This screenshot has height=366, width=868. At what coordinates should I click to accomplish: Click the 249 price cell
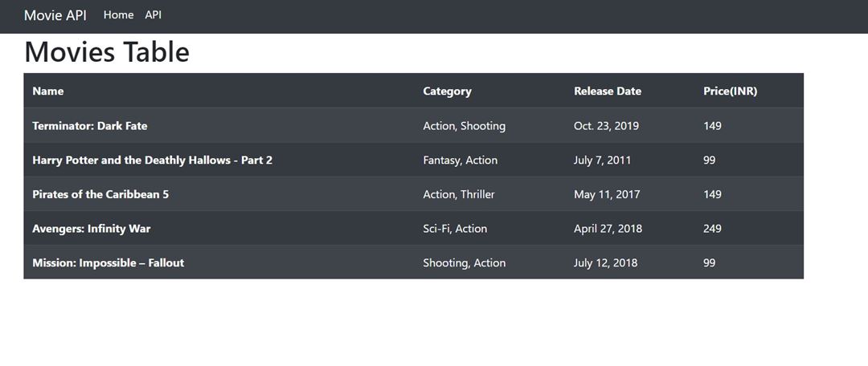pyautogui.click(x=712, y=229)
